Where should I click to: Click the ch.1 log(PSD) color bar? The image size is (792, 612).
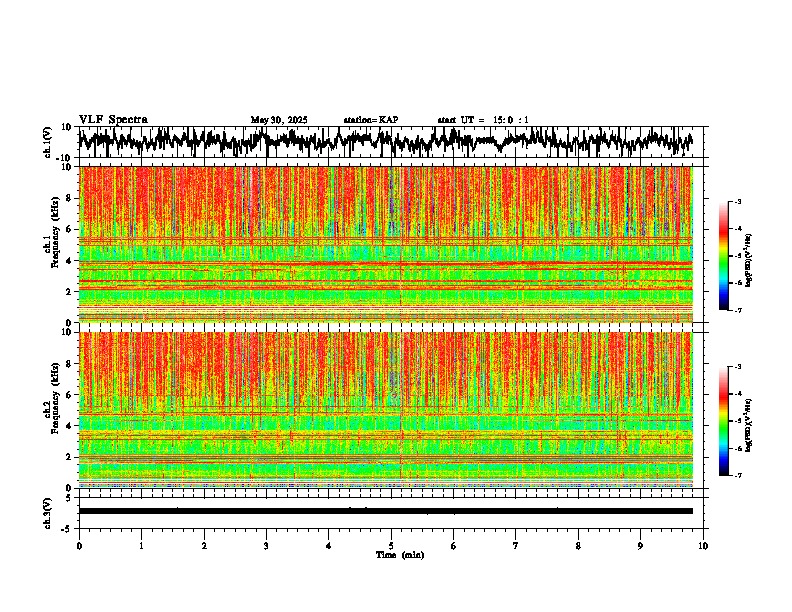(x=724, y=256)
